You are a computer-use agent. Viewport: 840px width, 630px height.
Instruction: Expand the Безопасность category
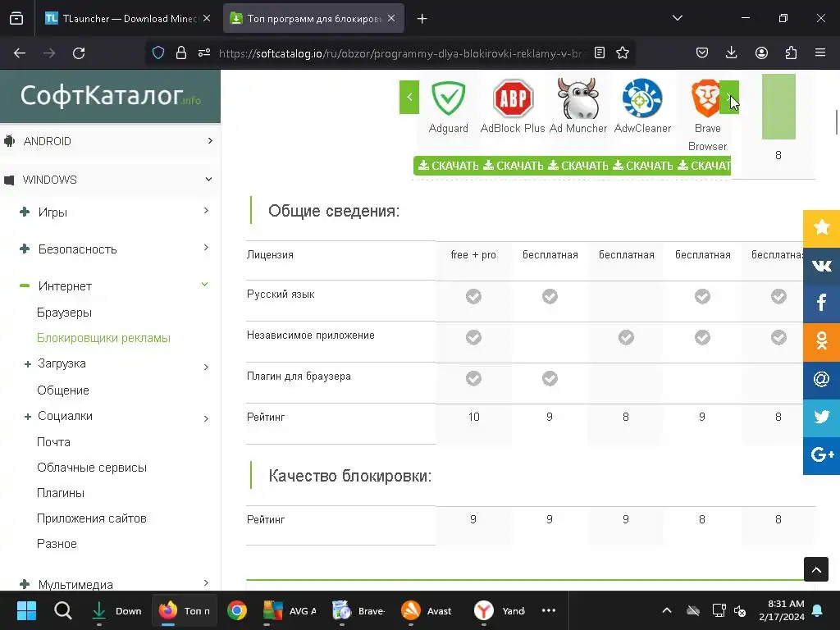[206, 248]
